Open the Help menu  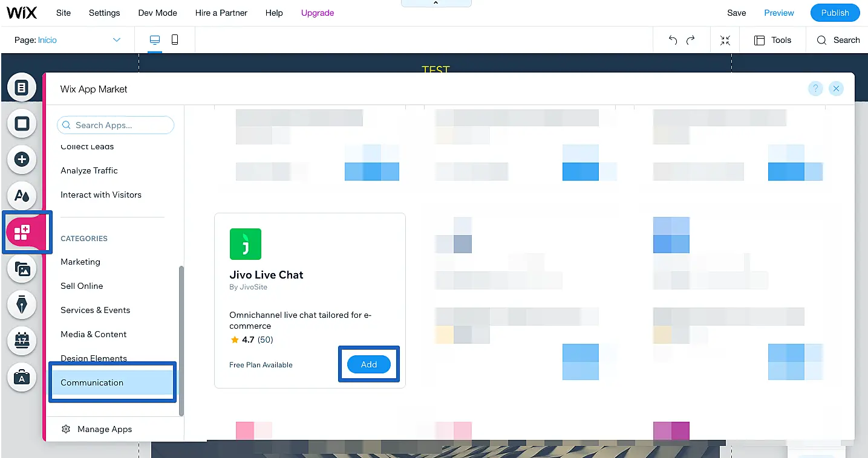pos(274,13)
